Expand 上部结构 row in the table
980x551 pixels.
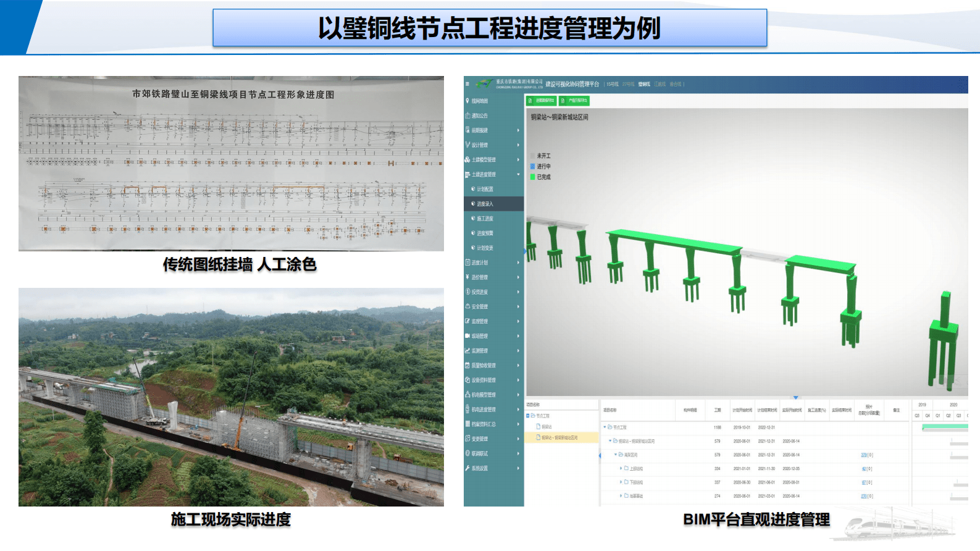[621, 469]
